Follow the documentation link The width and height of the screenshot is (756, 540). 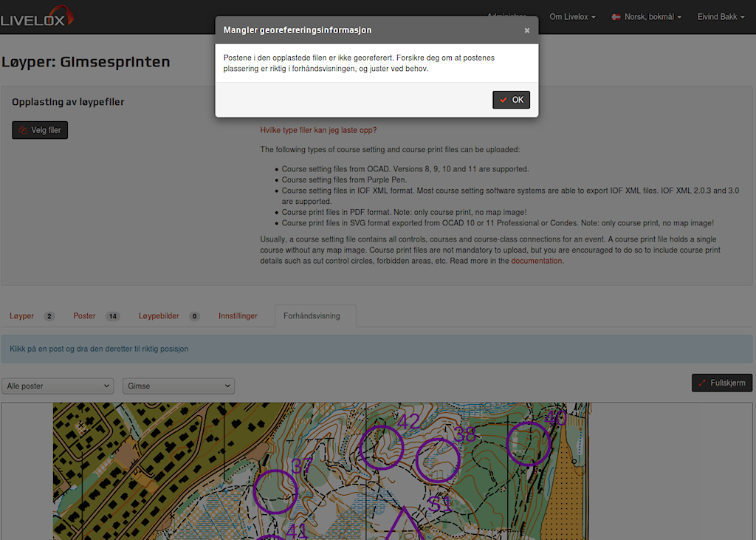point(536,261)
